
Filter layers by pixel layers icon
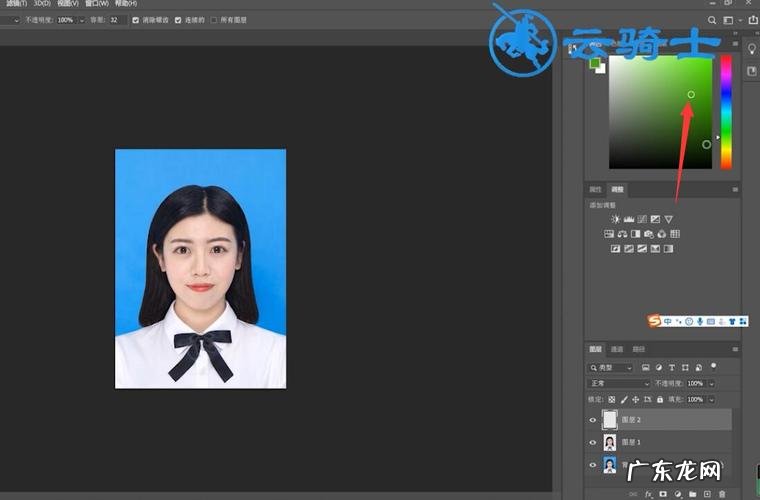pyautogui.click(x=646, y=368)
